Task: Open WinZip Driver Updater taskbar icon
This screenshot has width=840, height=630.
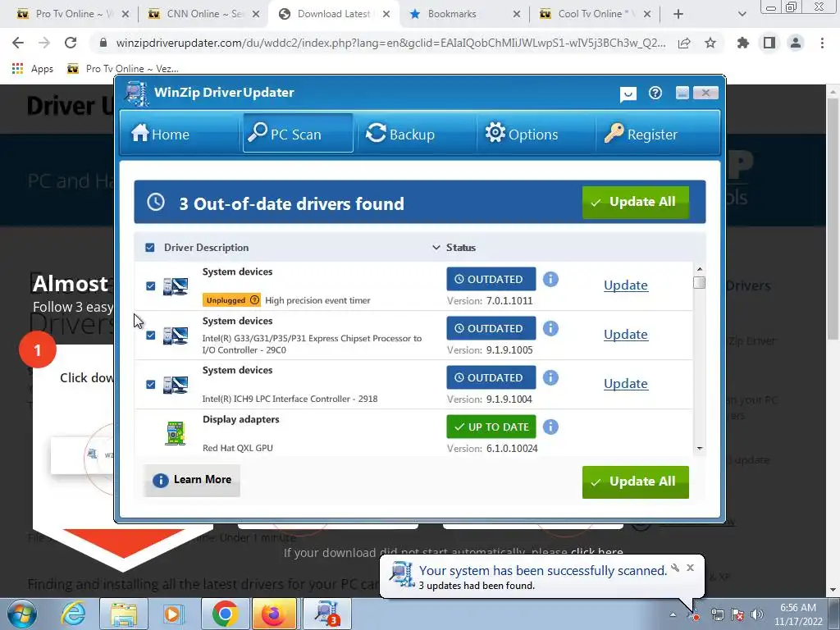Action: click(x=326, y=614)
